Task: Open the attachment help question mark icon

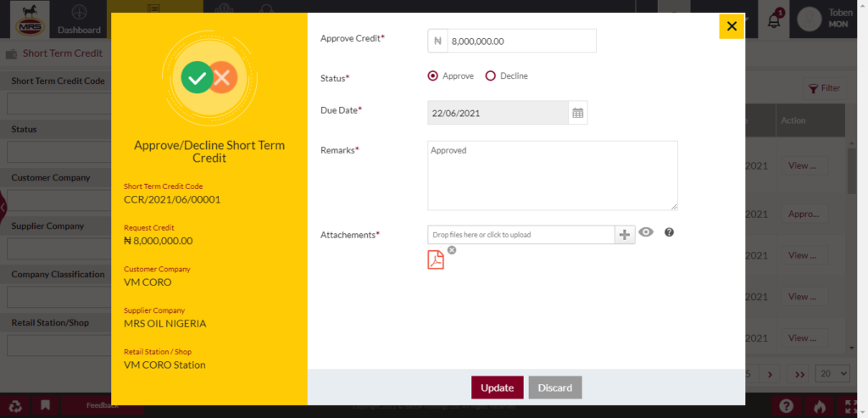Action: pos(669,232)
